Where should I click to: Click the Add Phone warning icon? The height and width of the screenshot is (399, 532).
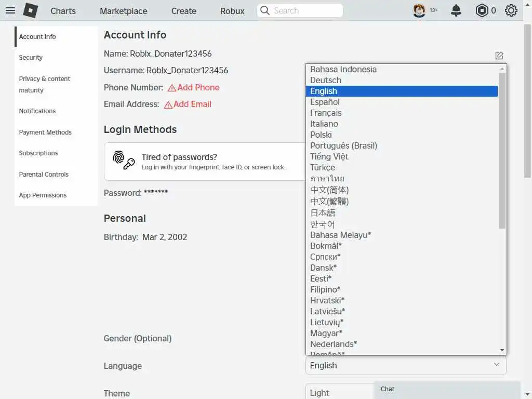click(x=171, y=88)
